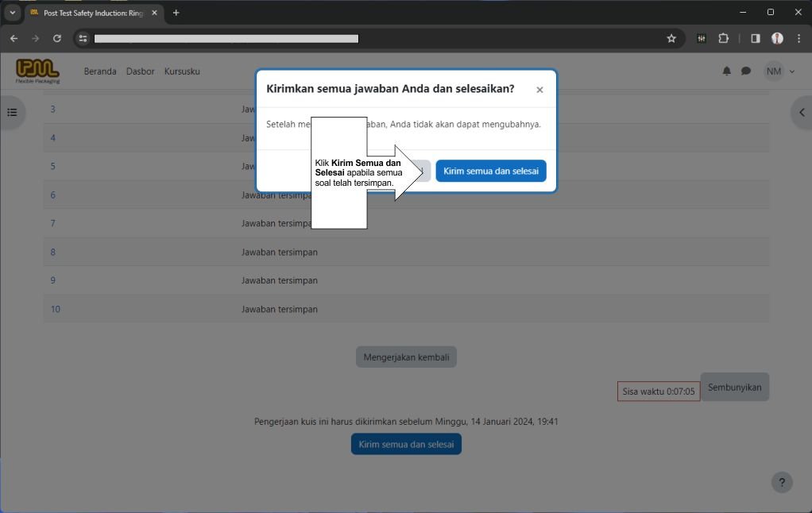
Task: Click the help question mark icon
Action: click(x=781, y=482)
